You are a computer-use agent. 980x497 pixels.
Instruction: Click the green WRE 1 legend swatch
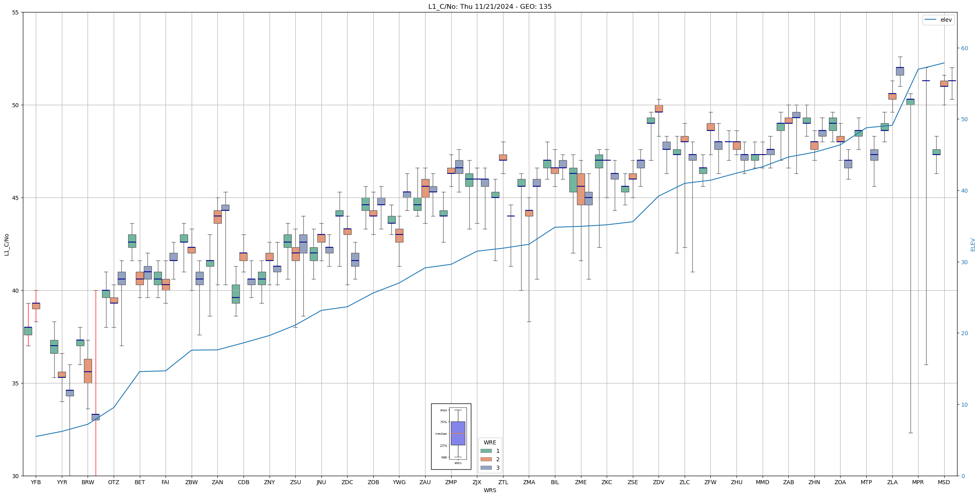click(486, 451)
